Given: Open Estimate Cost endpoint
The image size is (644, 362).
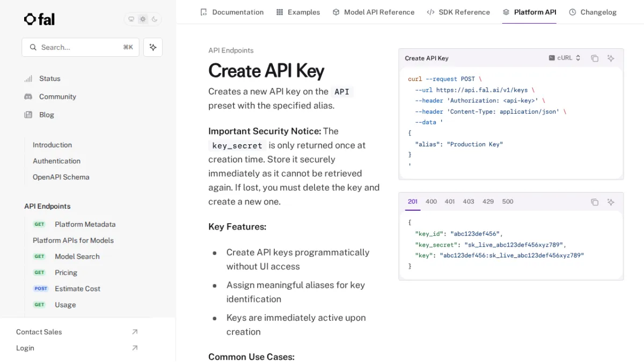Looking at the screenshot, I should click(77, 289).
